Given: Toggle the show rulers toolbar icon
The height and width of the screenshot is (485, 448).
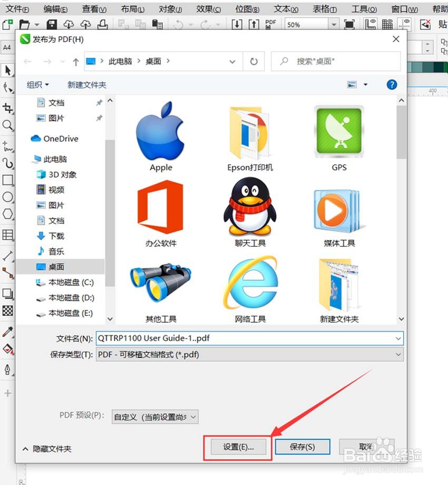Looking at the screenshot, I should (x=371, y=24).
